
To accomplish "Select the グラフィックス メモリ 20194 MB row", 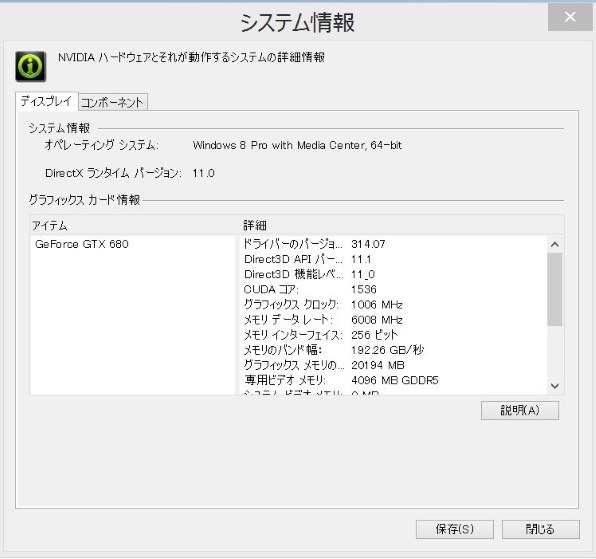I will pyautogui.click(x=393, y=365).
